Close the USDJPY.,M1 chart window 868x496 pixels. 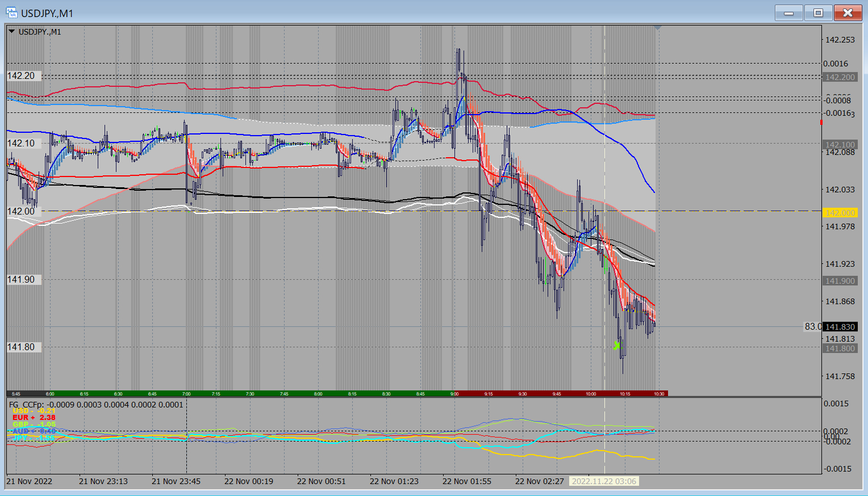point(848,12)
